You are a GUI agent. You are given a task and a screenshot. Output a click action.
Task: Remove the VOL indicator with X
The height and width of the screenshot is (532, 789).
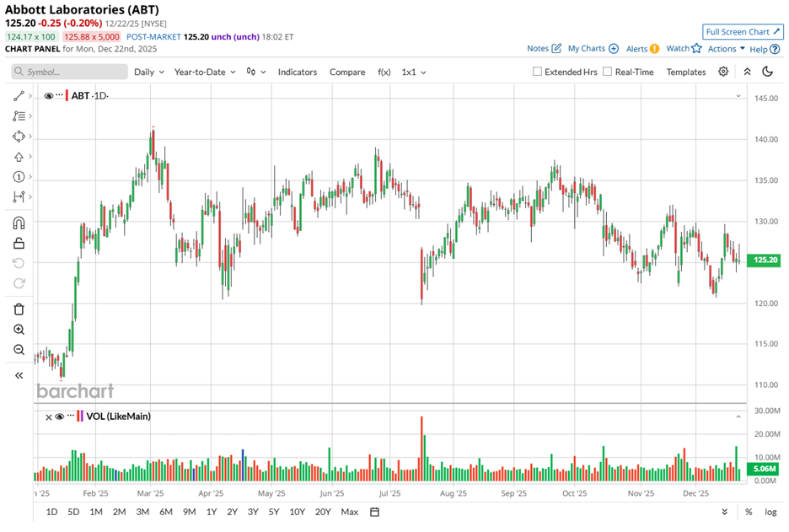[48, 416]
